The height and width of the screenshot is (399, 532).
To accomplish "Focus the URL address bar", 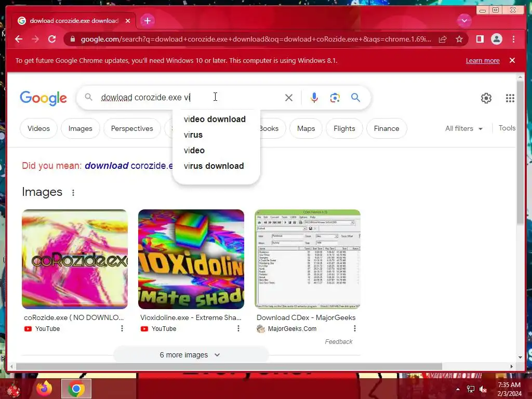I will pyautogui.click(x=256, y=39).
